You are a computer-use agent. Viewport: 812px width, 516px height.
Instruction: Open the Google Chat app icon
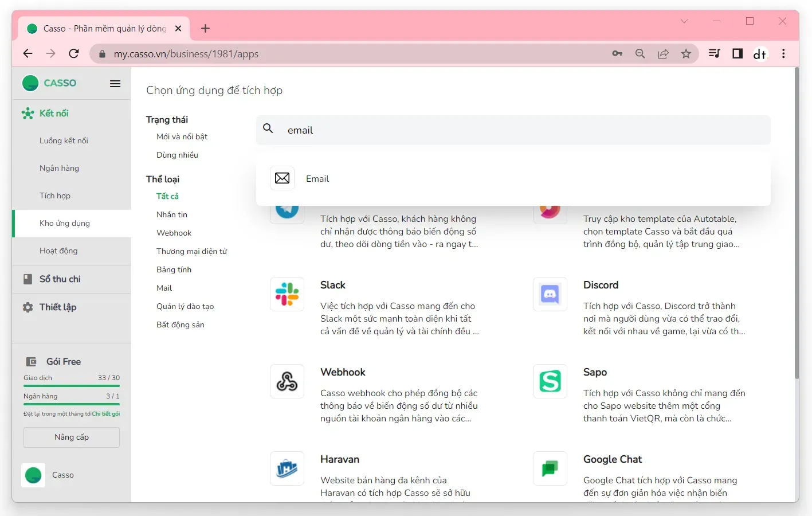click(x=550, y=468)
